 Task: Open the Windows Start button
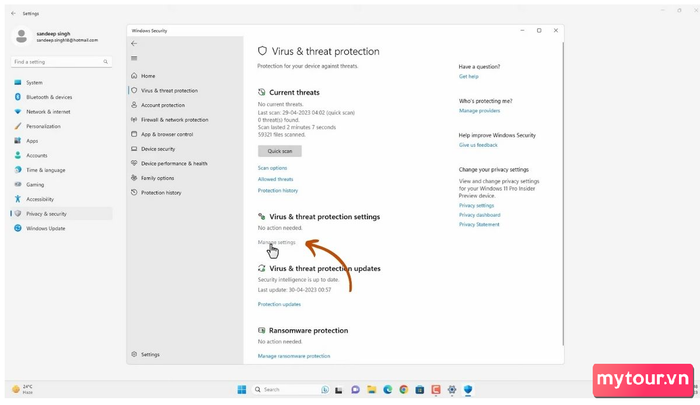click(242, 390)
